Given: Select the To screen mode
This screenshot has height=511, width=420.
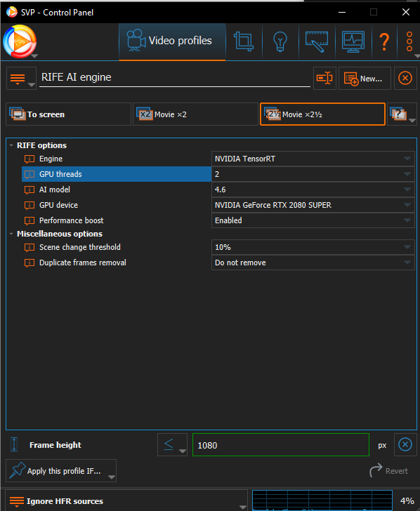Looking at the screenshot, I should (x=69, y=114).
